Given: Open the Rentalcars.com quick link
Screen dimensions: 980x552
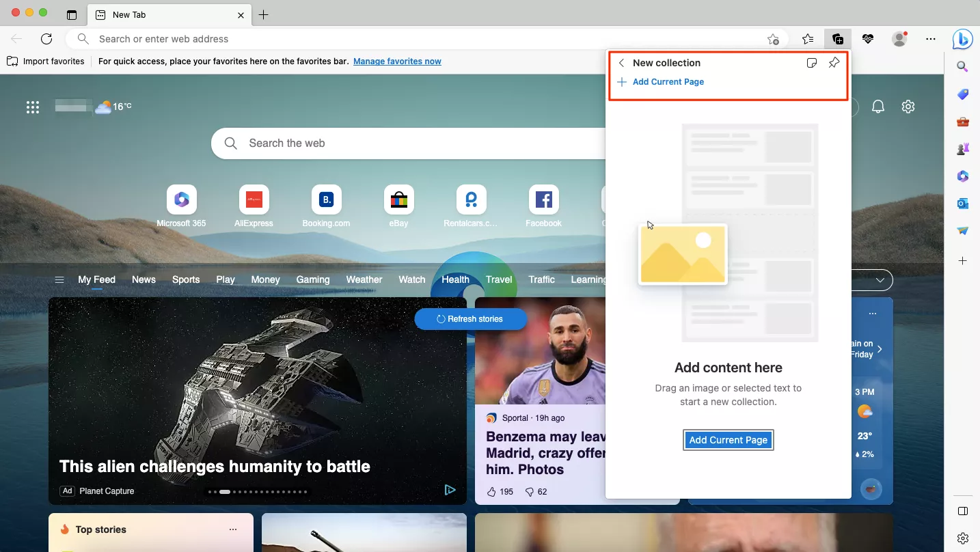Looking at the screenshot, I should coord(471,206).
